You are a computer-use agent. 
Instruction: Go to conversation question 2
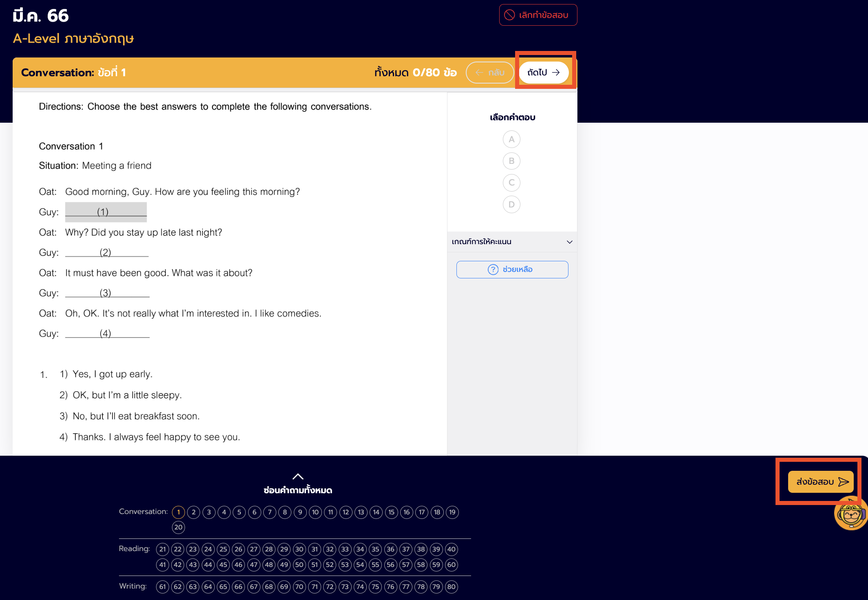(194, 512)
